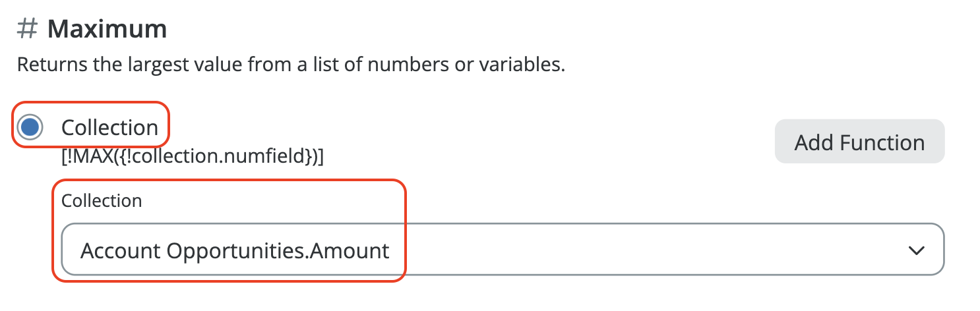Click the chevron arrow in Collection dropdown
Screen dimensions: 980x311
click(915, 250)
